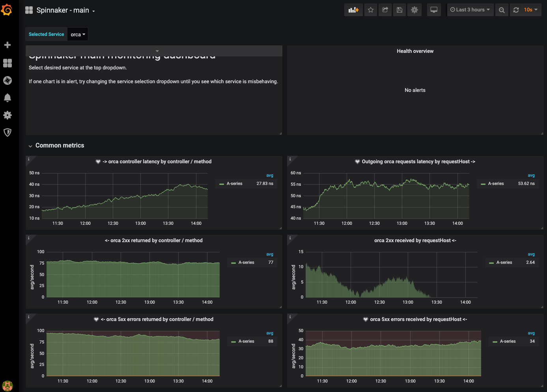Cycle view mode with monitor icon
The image size is (547, 392).
coord(434,10)
